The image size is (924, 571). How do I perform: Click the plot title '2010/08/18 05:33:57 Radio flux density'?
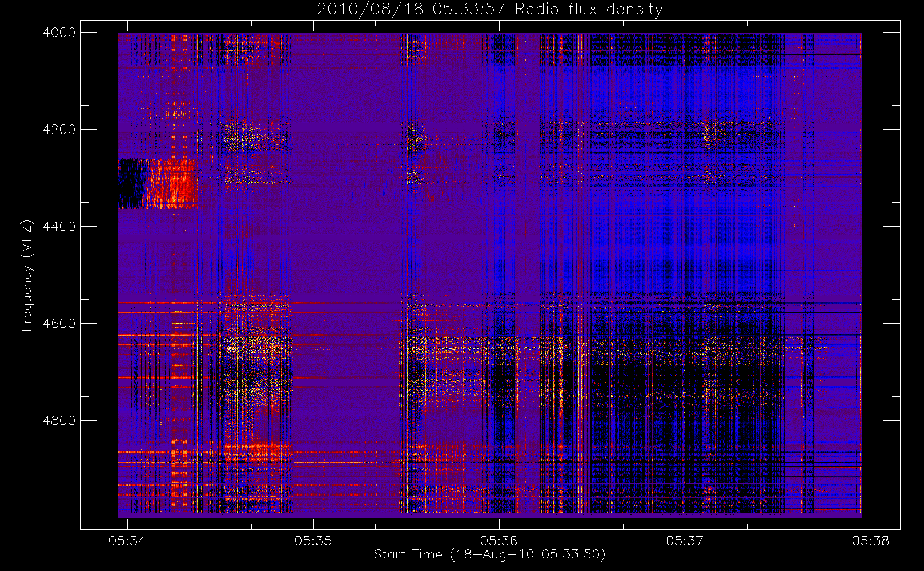490,10
